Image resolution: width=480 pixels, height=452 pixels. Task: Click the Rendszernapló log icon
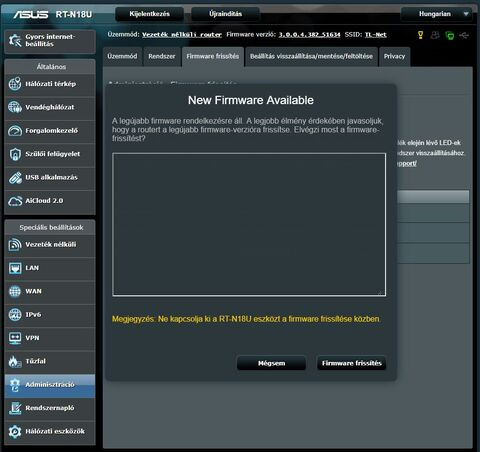[15, 408]
